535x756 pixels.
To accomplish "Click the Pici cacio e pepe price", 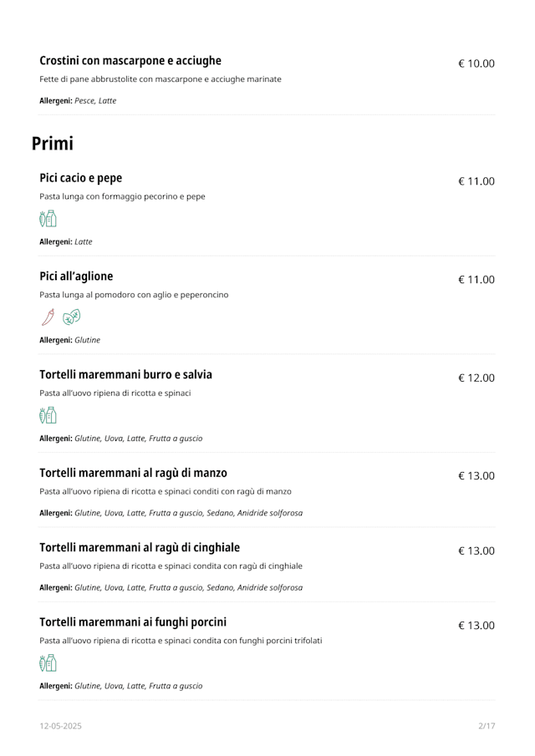I will pyautogui.click(x=476, y=181).
